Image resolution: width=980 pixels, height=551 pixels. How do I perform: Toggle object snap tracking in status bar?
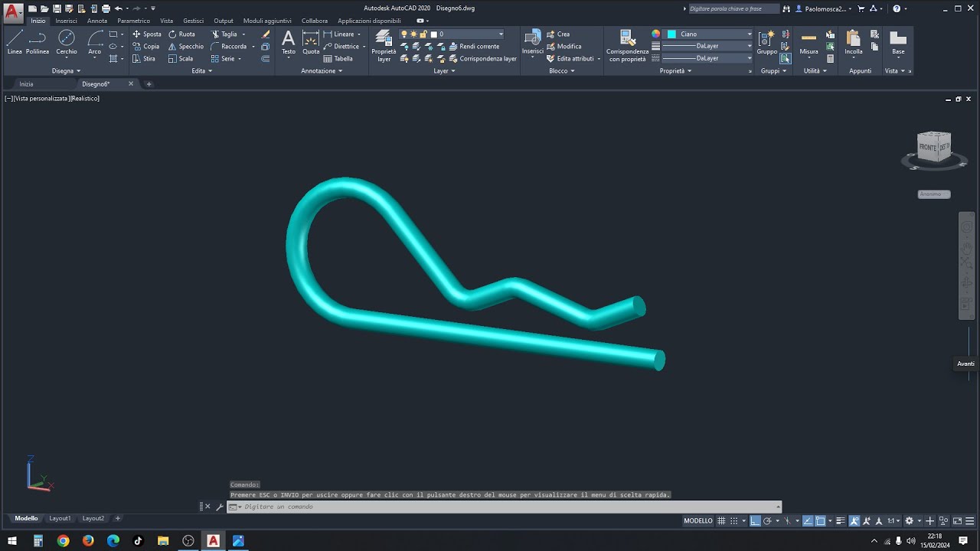pos(808,521)
